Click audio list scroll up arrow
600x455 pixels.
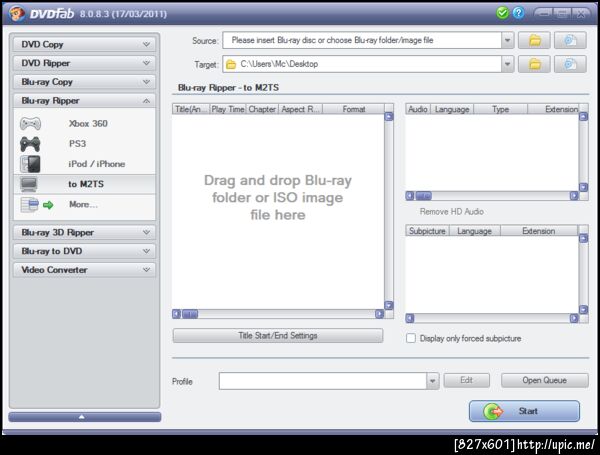(x=584, y=117)
